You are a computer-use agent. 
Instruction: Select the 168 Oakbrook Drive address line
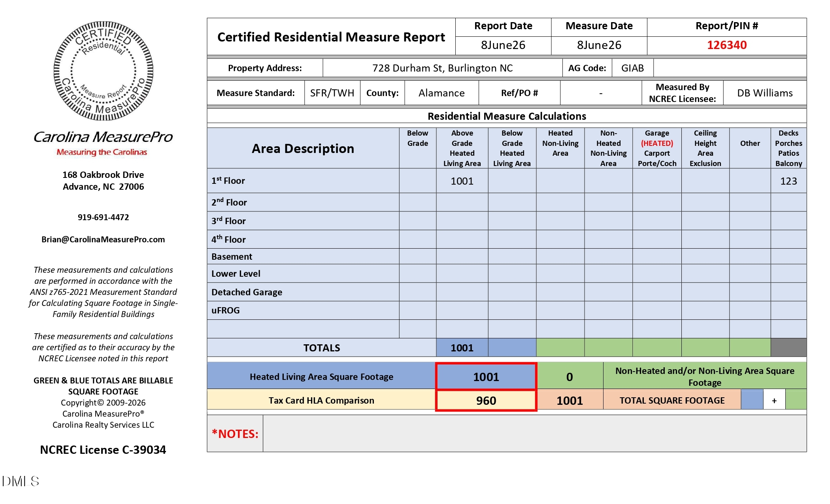pyautogui.click(x=103, y=175)
